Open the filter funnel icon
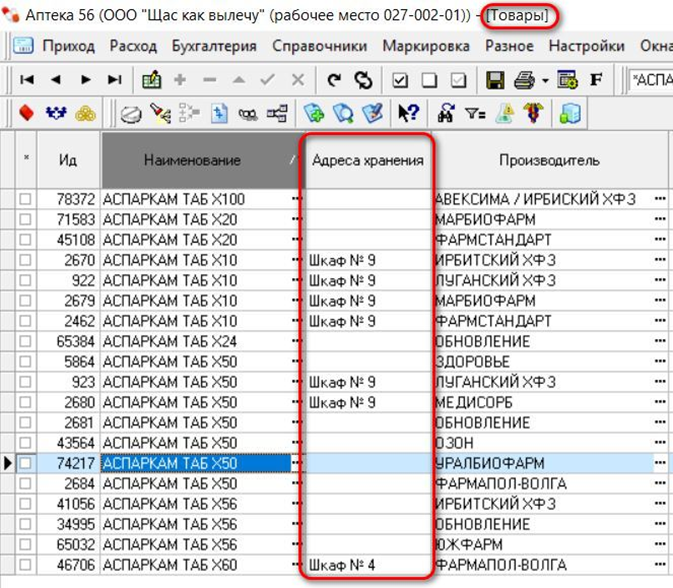The width and height of the screenshot is (673, 588). tap(475, 114)
